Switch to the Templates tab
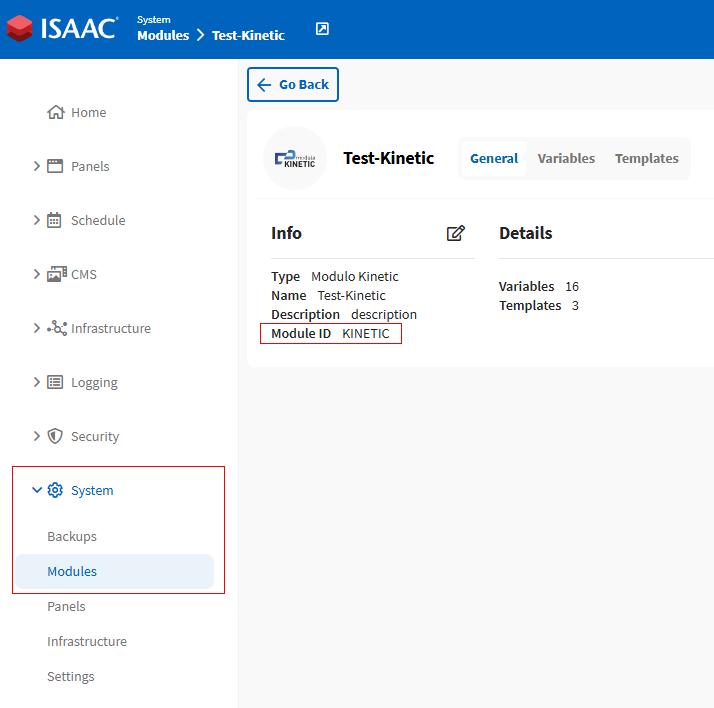 click(x=647, y=158)
